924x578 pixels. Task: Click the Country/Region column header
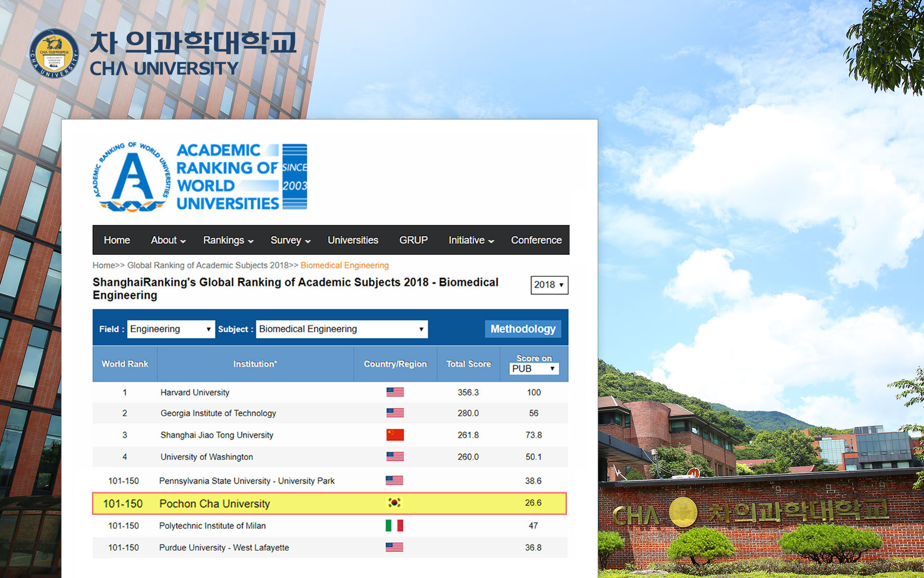pyautogui.click(x=395, y=364)
